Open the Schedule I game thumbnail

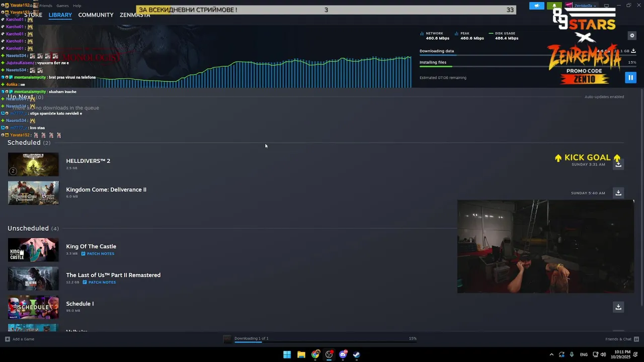pos(33,307)
